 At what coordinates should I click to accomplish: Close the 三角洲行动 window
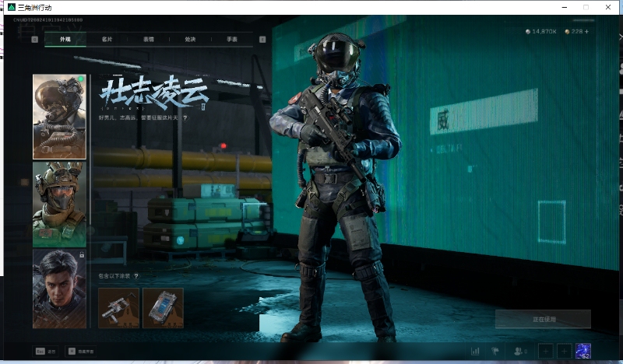coord(608,7)
